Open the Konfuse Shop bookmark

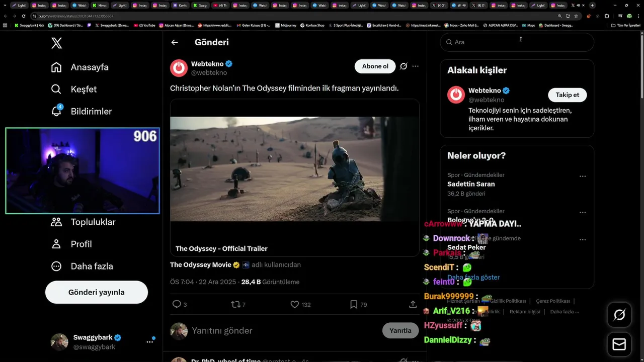pyautogui.click(x=312, y=25)
